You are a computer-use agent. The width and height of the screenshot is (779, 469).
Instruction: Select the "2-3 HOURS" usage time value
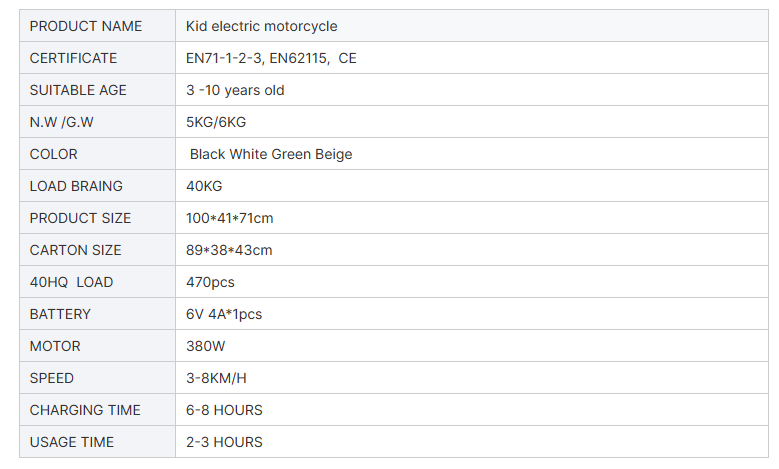[x=224, y=442]
